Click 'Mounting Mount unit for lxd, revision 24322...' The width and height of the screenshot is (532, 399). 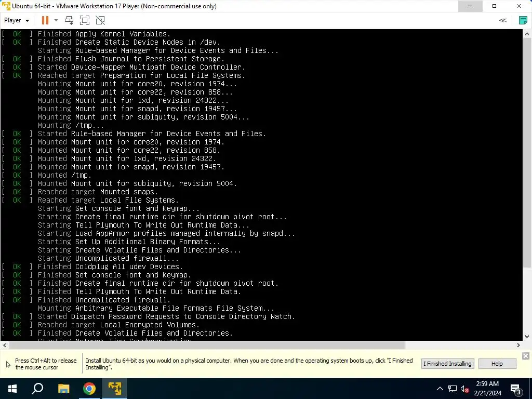click(x=133, y=100)
